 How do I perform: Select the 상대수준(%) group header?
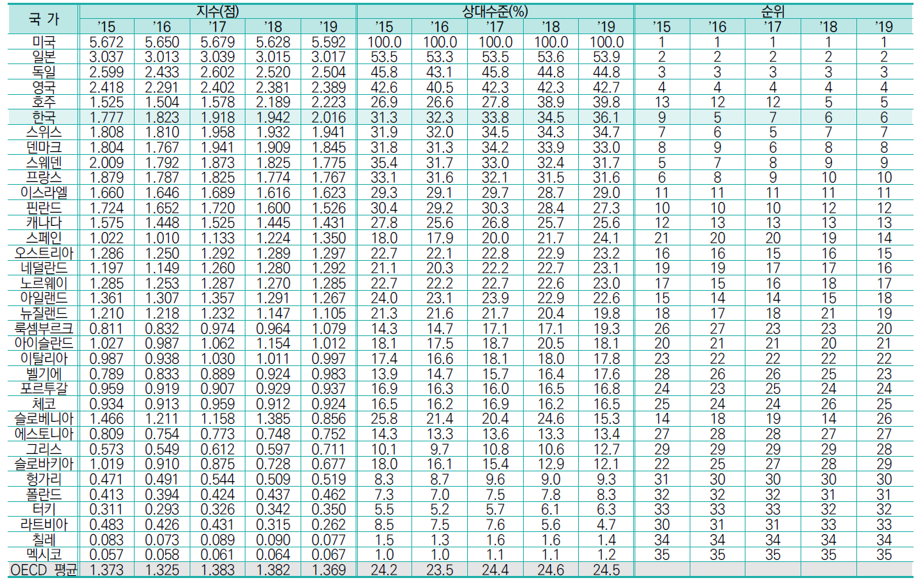tap(495, 11)
